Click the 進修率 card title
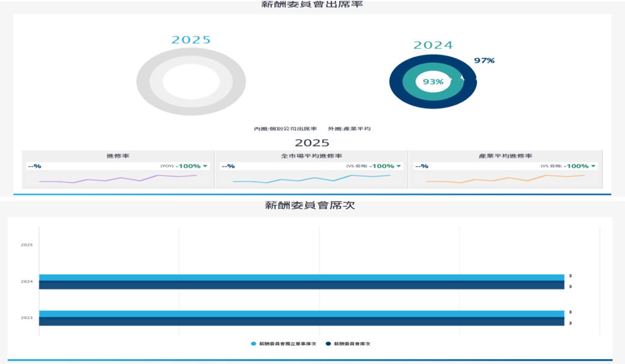Image resolution: width=625 pixels, height=364 pixels. click(x=118, y=156)
